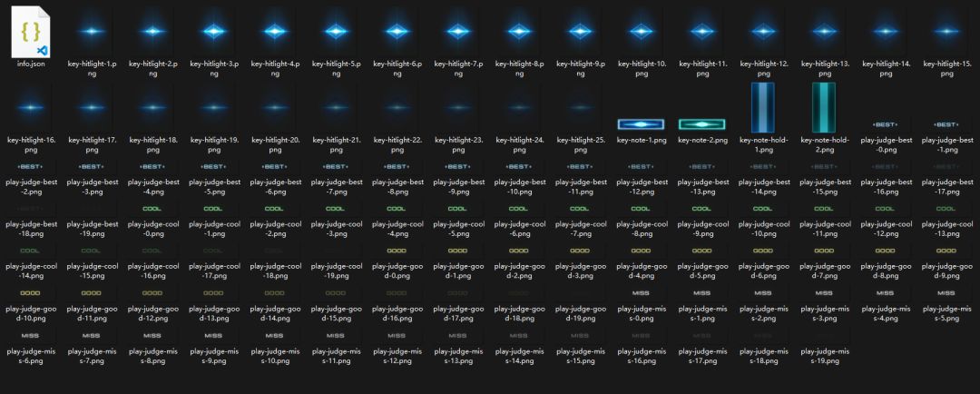
Task: Select play-judge-best-2.png thumbnail
Action: 31,167
